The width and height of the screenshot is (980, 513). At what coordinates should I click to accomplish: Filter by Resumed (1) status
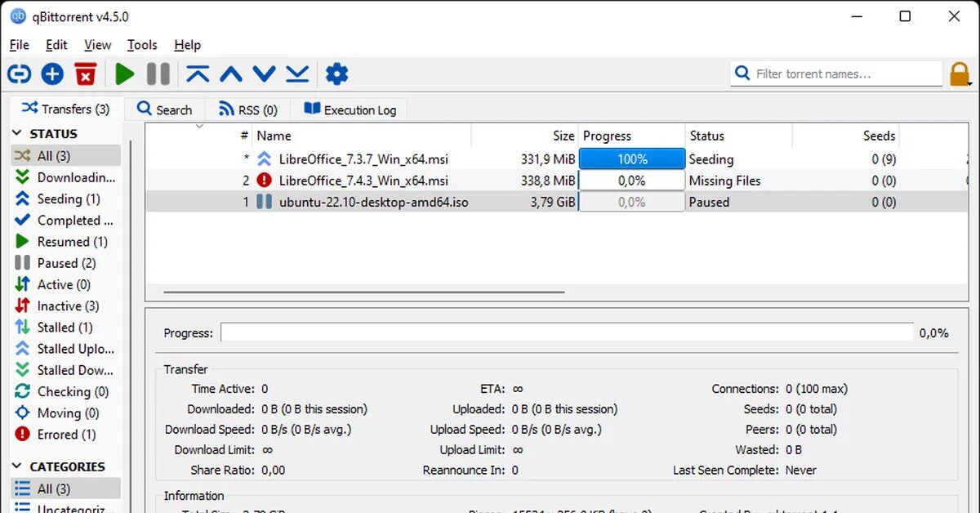coord(65,241)
